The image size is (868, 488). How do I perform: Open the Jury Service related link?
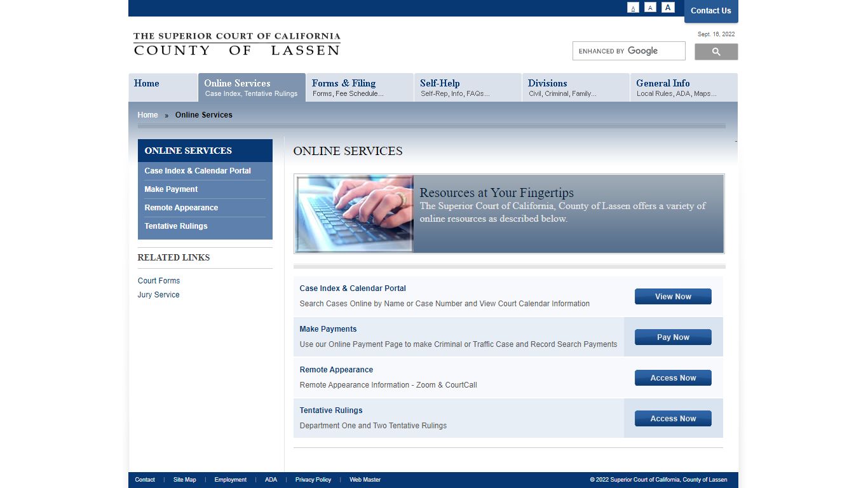point(159,295)
